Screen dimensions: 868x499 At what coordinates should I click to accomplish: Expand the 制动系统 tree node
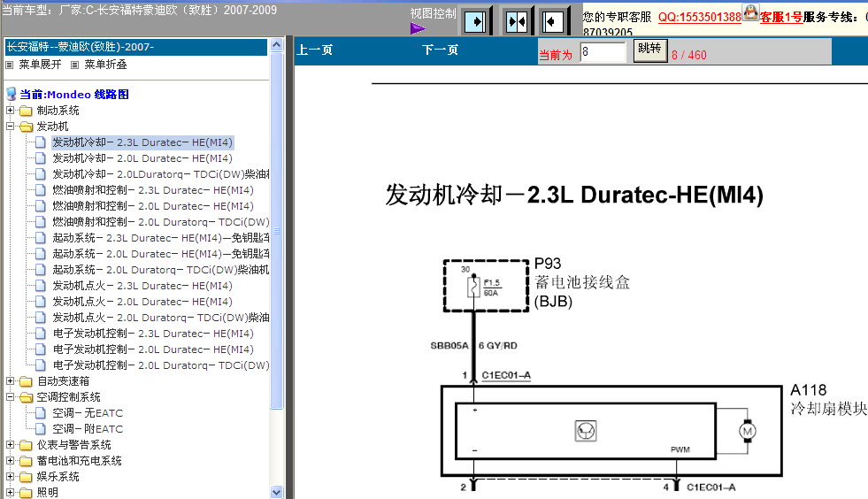(10, 111)
